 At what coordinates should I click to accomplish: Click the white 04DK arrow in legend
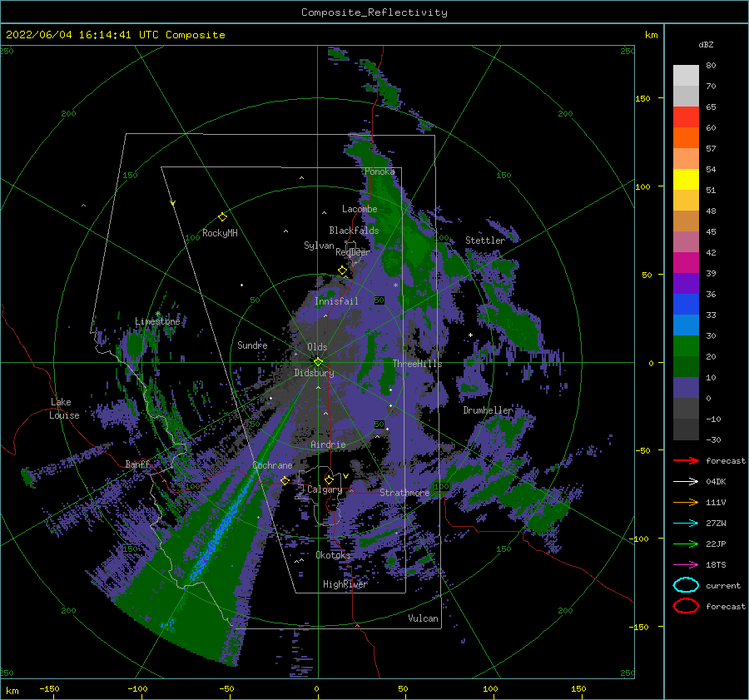coord(686,481)
